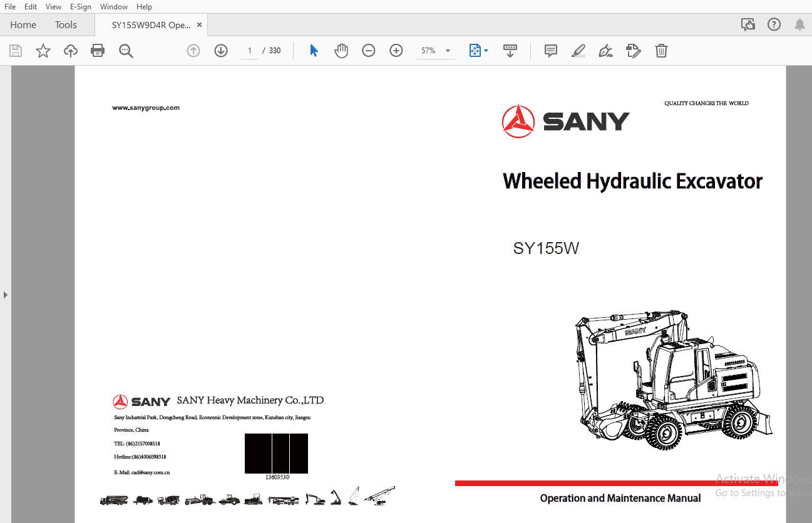Print the document with the printer icon
The image size is (812, 523).
pos(98,51)
